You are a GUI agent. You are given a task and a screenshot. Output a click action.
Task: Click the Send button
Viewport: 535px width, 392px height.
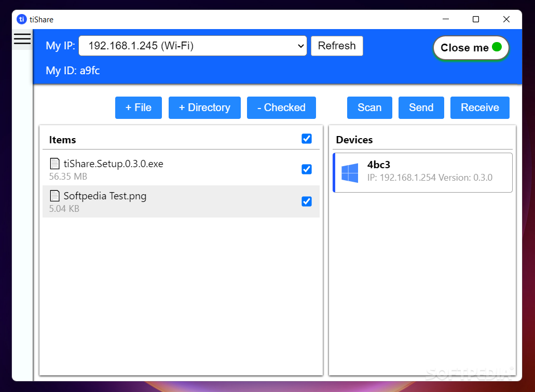click(x=421, y=107)
